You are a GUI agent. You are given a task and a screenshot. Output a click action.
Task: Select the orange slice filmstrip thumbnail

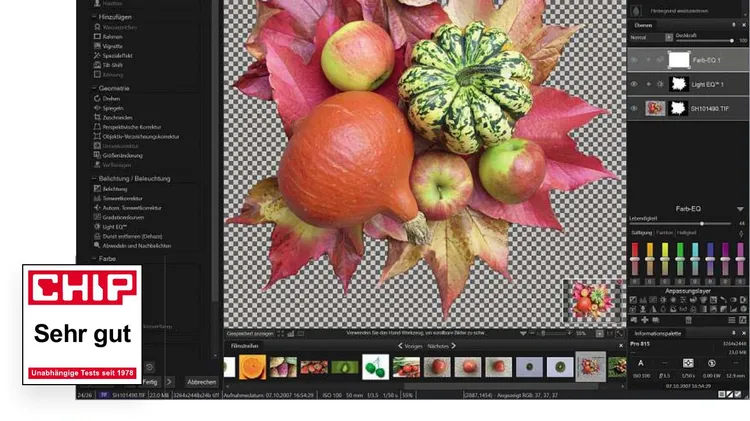(x=252, y=367)
